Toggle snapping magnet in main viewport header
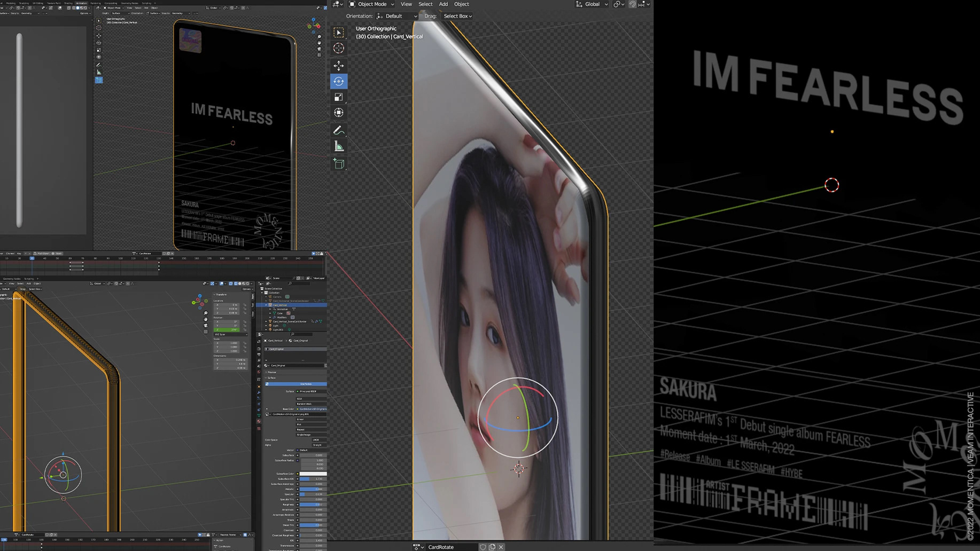This screenshot has height=551, width=980. [633, 4]
